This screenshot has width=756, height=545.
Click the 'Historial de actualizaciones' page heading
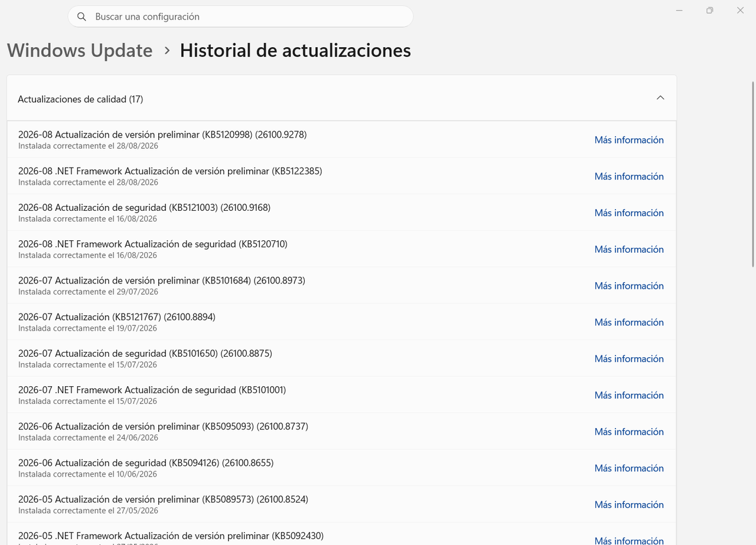click(295, 50)
